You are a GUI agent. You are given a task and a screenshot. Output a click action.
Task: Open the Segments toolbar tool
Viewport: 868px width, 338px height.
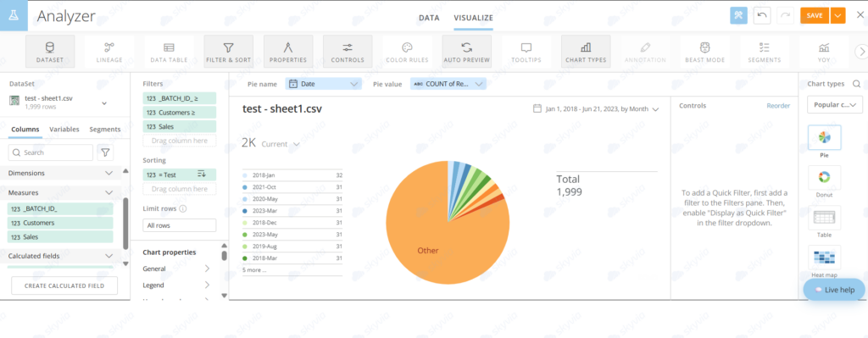(764, 52)
